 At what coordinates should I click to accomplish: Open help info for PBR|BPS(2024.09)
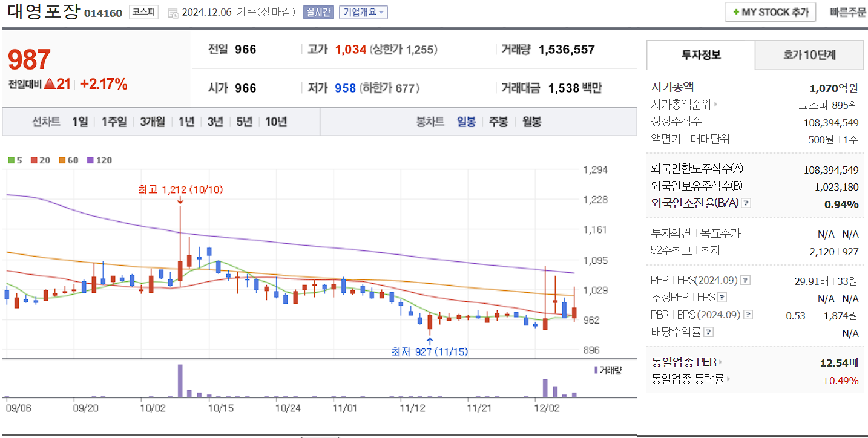[748, 314]
